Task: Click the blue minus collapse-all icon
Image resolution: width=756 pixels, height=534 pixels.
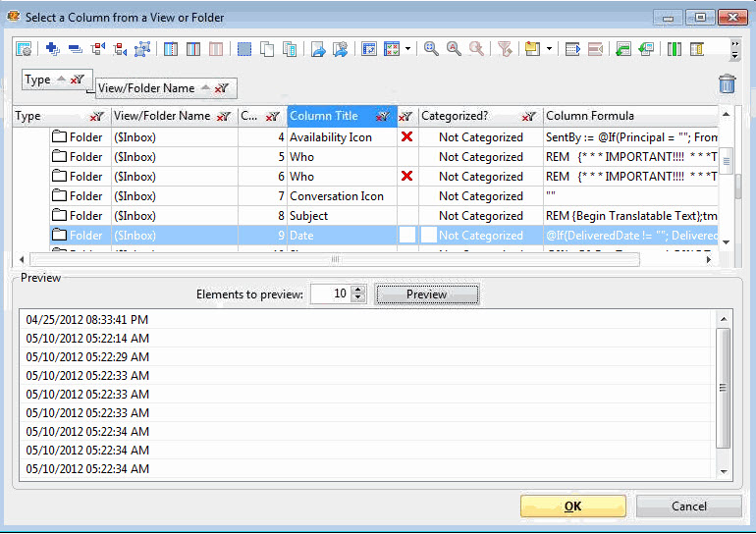Action: (x=75, y=48)
